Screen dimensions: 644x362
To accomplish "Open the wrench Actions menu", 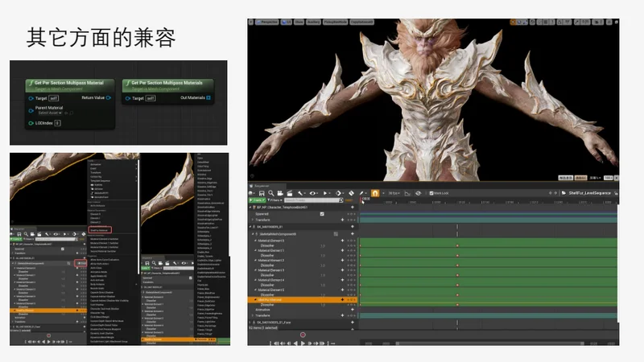I will click(301, 193).
